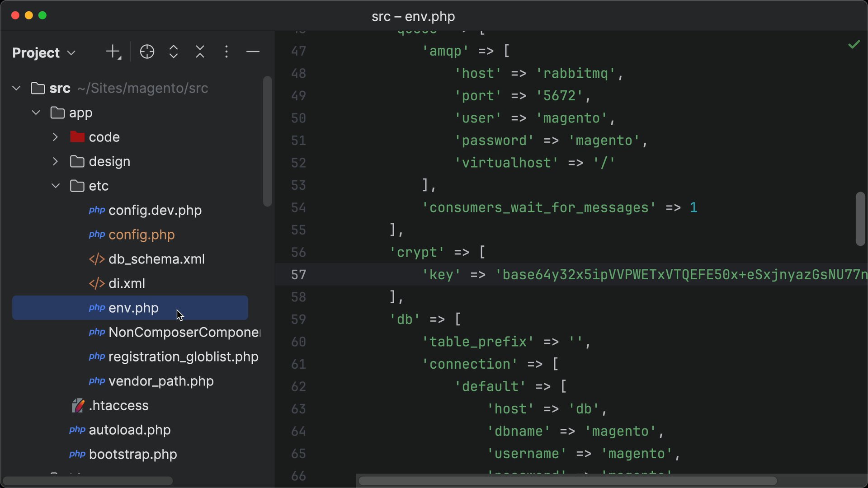Viewport: 868px width, 488px height.
Task: Click the Expand All icon
Action: pyautogui.click(x=174, y=52)
